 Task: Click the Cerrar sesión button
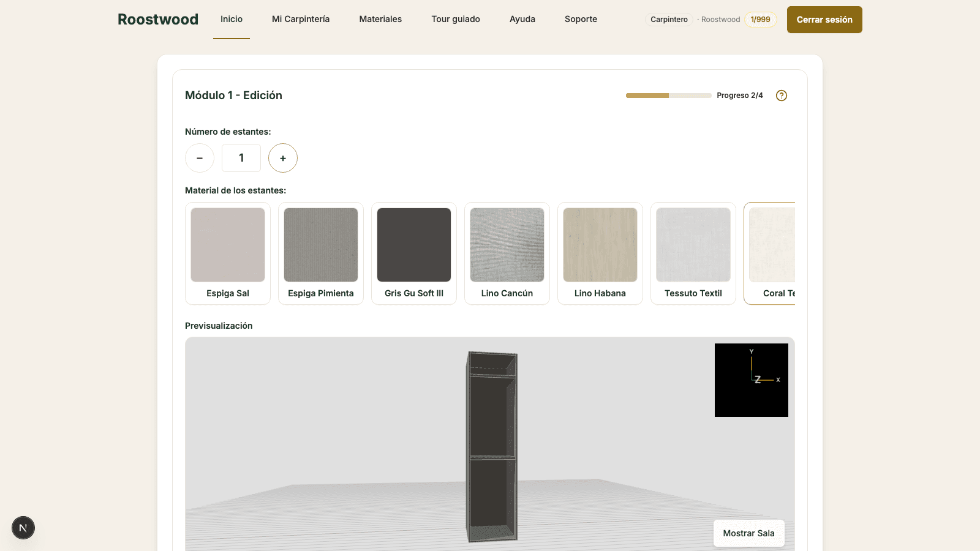[x=824, y=20]
